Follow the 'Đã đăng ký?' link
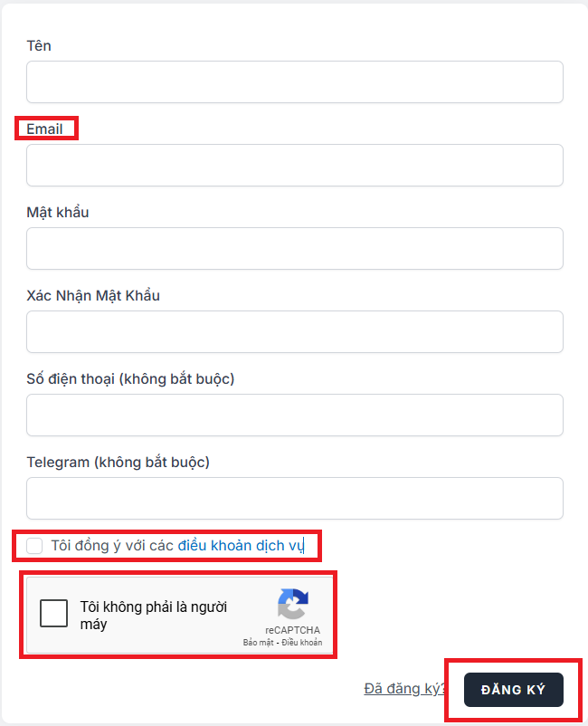Viewport: 588px width, 726px height. 404,689
